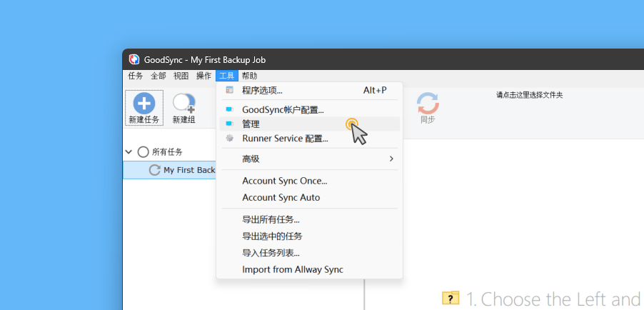Open the 帮助 menu
644x310 pixels.
249,76
